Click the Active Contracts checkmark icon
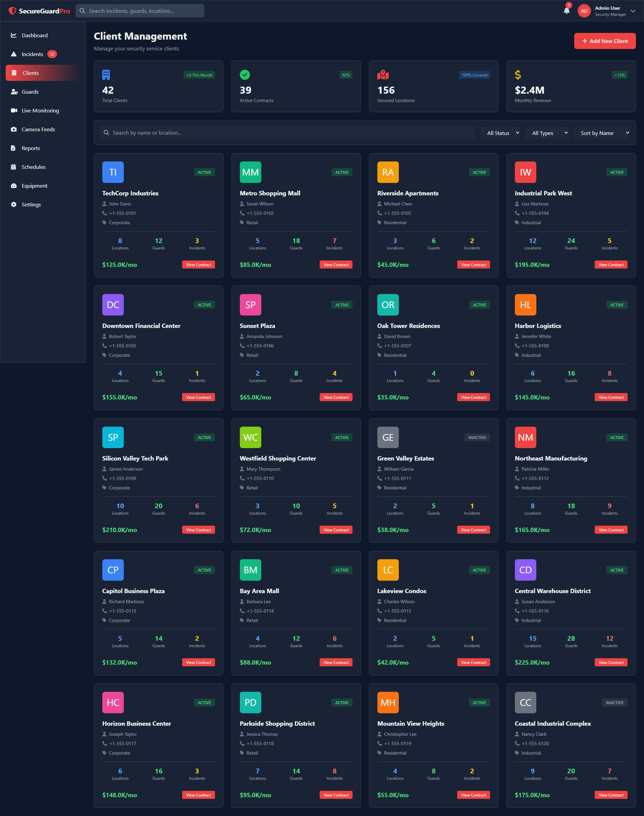644x816 pixels. click(x=245, y=75)
